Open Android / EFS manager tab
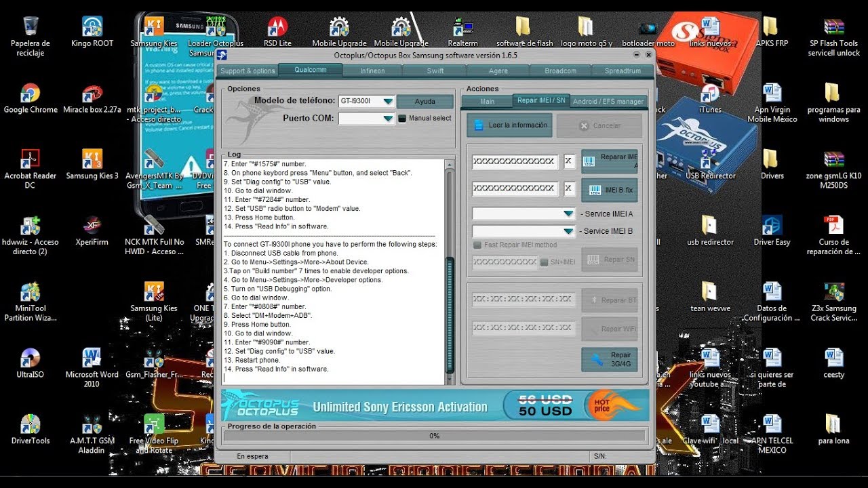Screen dimensions: 868x488 pyautogui.click(x=608, y=102)
